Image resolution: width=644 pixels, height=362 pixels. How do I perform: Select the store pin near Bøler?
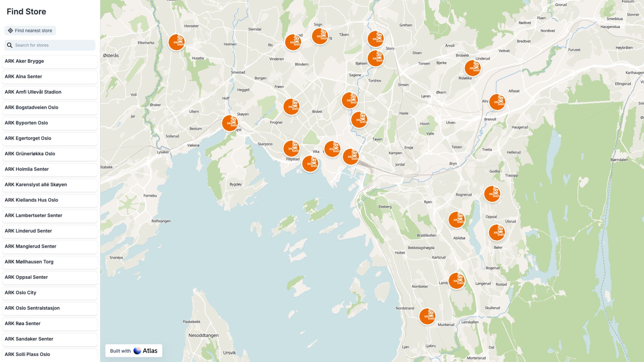point(497,232)
